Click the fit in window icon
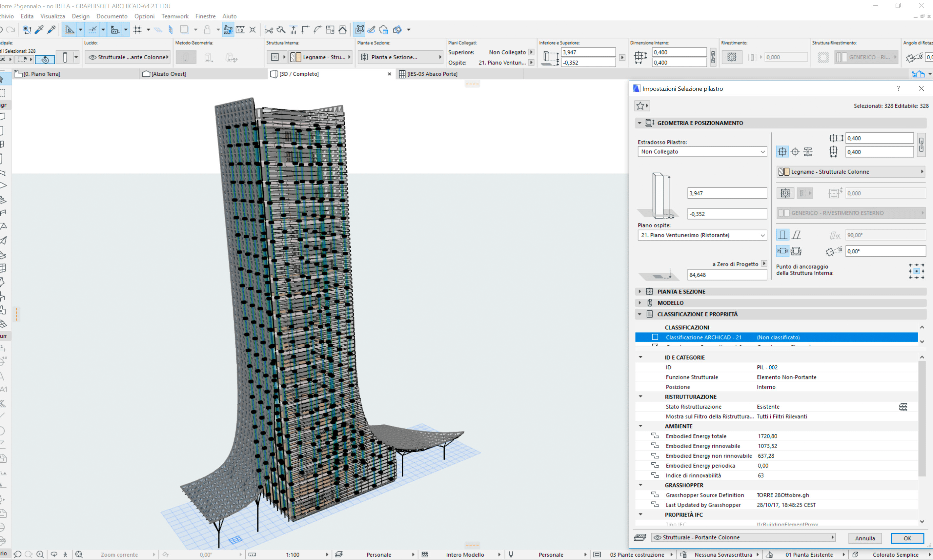Image resolution: width=933 pixels, height=560 pixels. pos(79,554)
